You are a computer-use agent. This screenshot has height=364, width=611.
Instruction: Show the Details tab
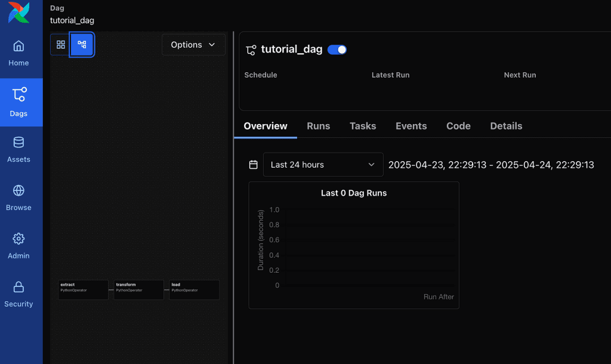click(506, 126)
